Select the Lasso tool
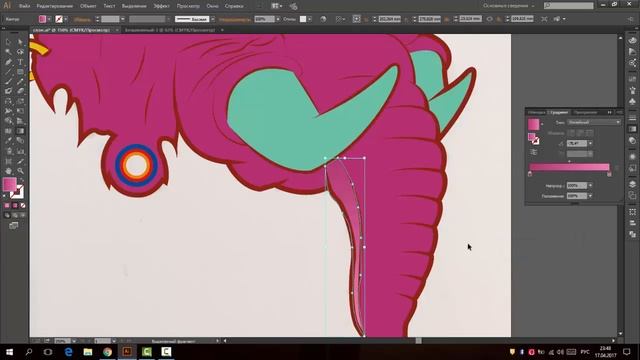 20,52
